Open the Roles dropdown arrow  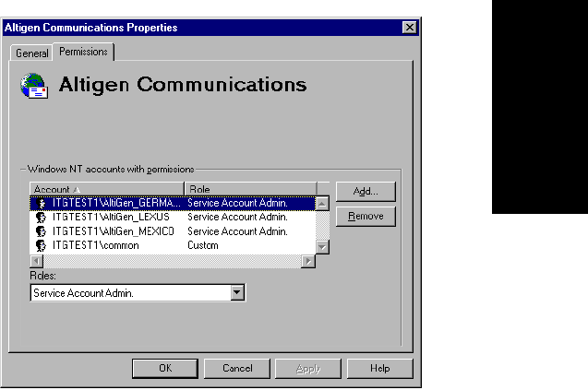coord(237,292)
